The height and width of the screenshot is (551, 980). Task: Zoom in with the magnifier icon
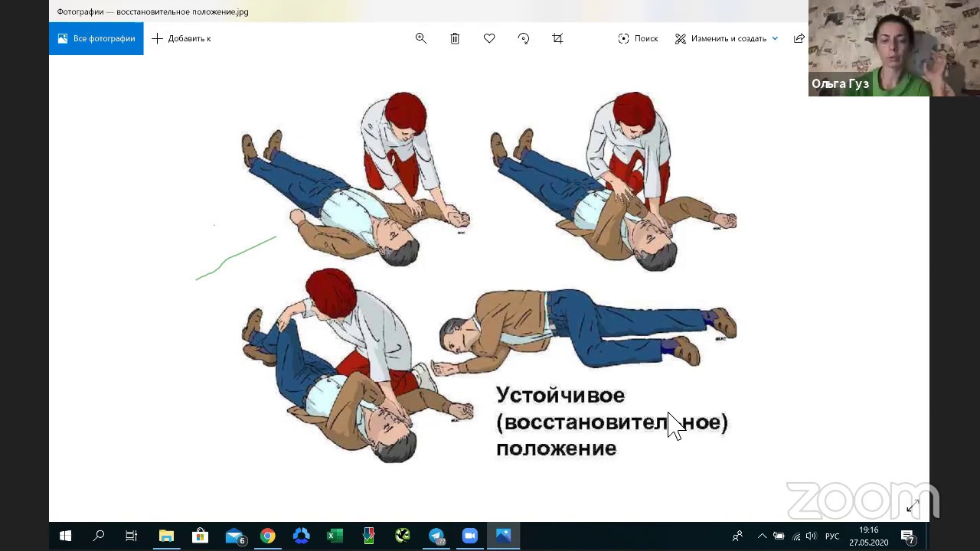click(x=421, y=38)
